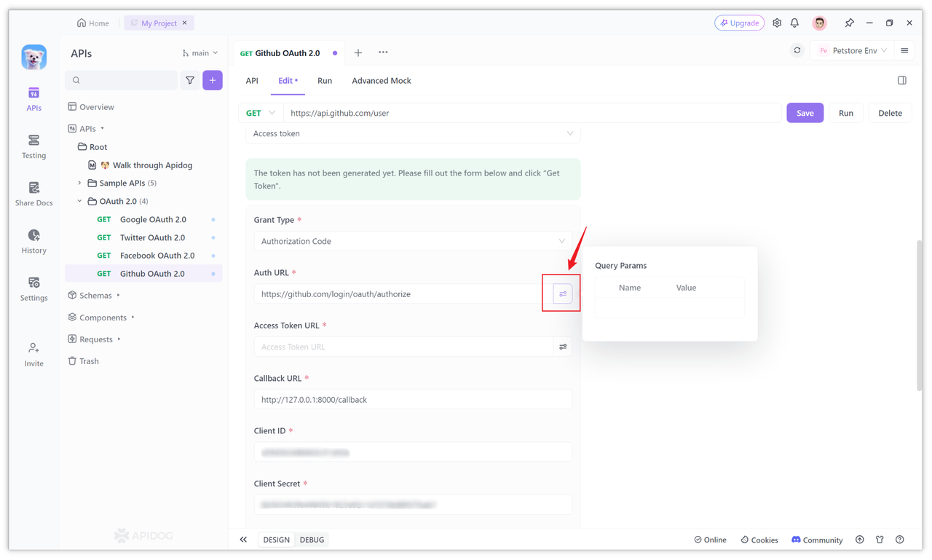The image size is (932, 560).
Task: Open the Petstore Env environment dropdown
Action: coord(853,51)
